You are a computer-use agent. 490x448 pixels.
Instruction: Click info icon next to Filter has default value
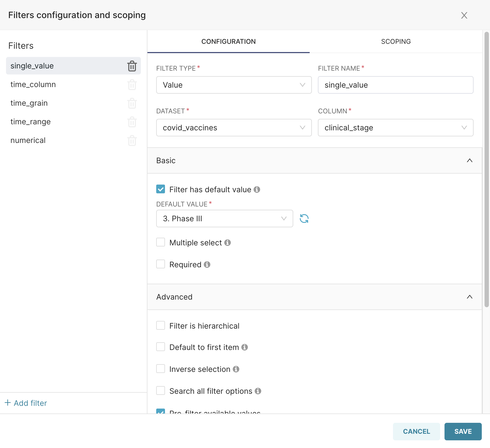pyautogui.click(x=257, y=189)
